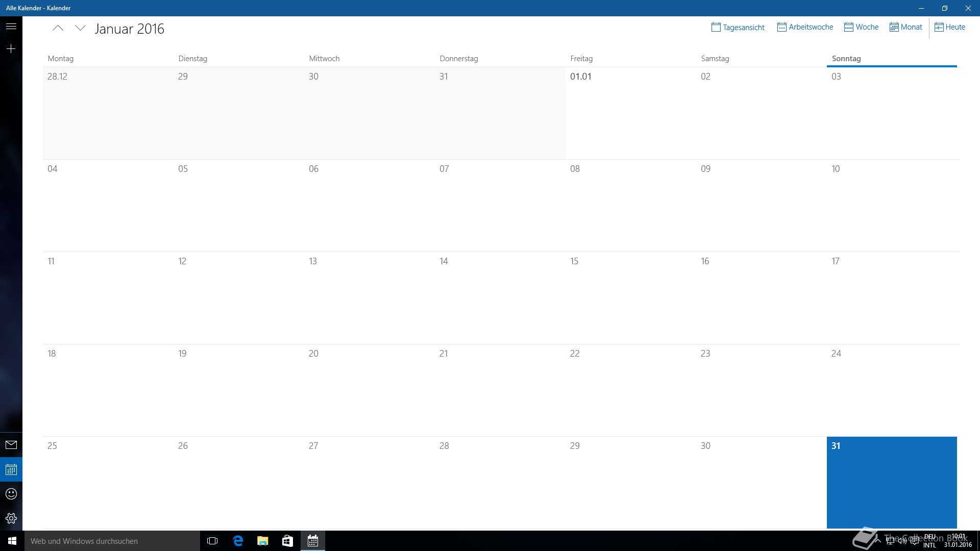Image resolution: width=980 pixels, height=551 pixels.
Task: Select day 27 in the calendar
Action: [370, 483]
